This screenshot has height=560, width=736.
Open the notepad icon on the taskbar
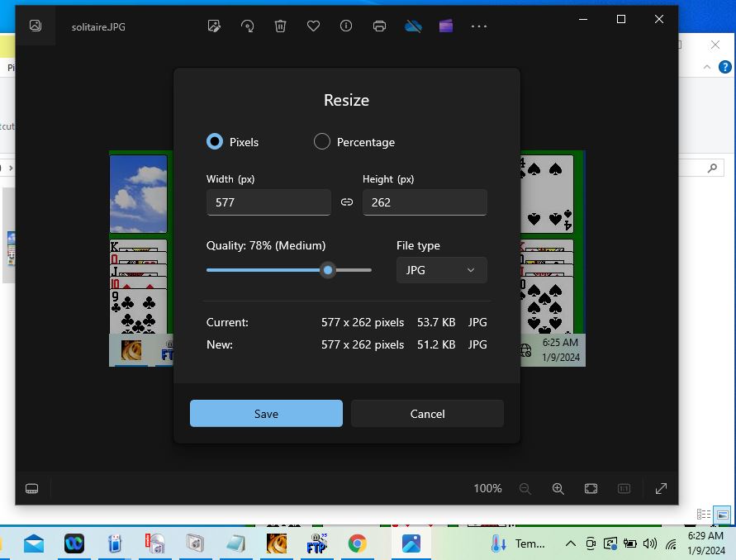pos(235,543)
